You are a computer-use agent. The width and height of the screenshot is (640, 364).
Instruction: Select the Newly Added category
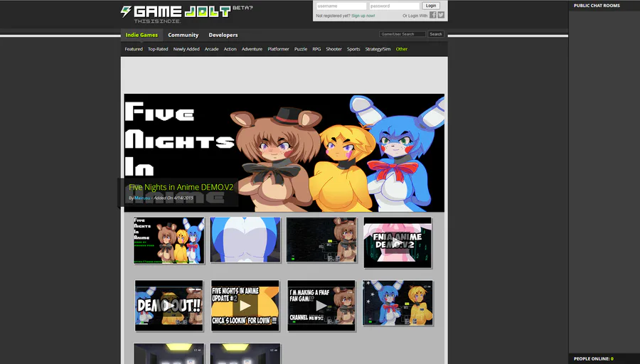coord(186,49)
